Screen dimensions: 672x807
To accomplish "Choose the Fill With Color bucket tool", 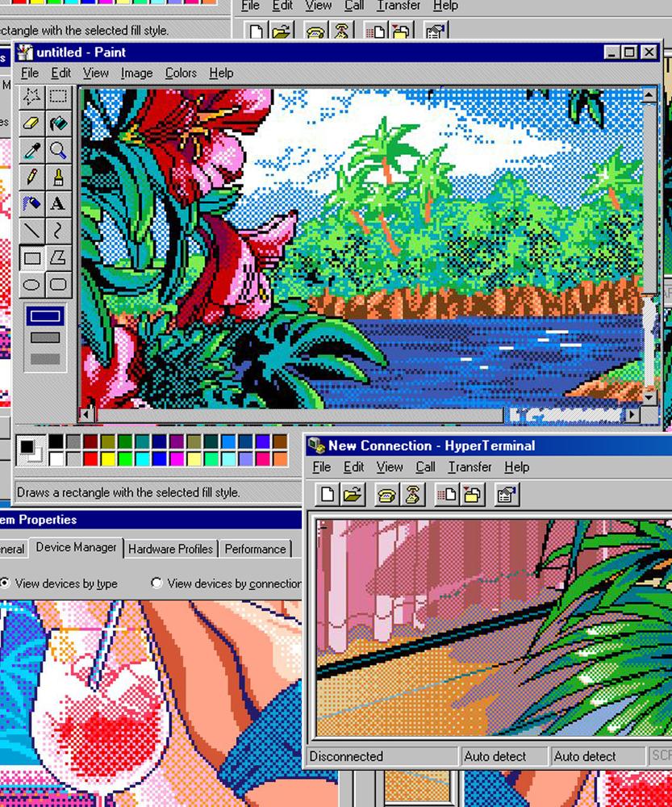I will (x=58, y=123).
